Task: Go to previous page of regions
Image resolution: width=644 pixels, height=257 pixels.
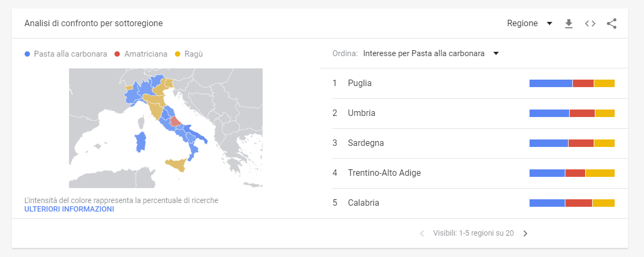Action: coord(421,233)
